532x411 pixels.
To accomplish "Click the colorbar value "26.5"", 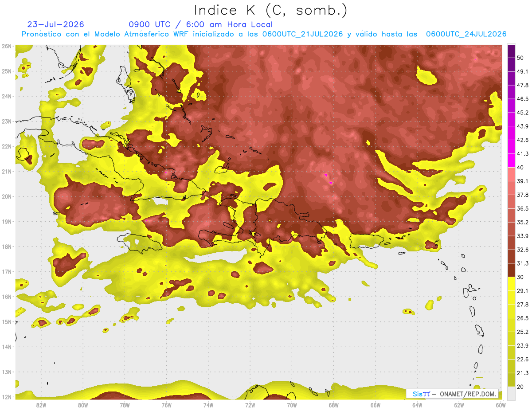I will click(523, 318).
